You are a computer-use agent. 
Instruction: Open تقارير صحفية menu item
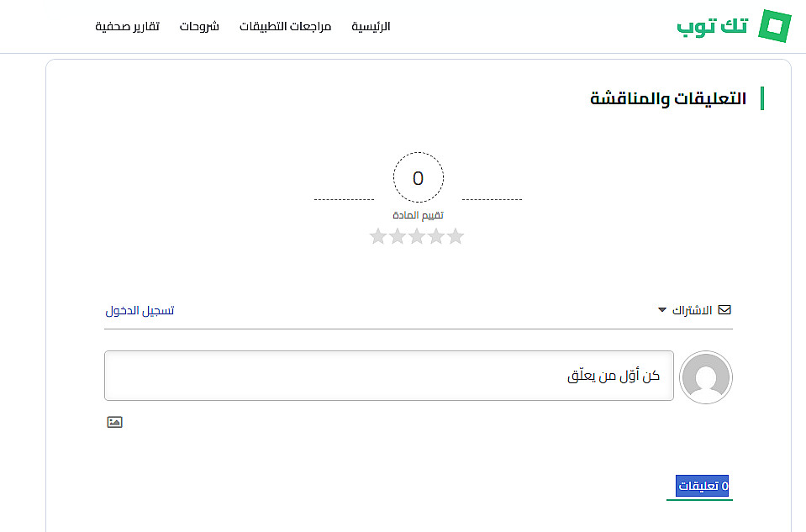click(x=127, y=26)
